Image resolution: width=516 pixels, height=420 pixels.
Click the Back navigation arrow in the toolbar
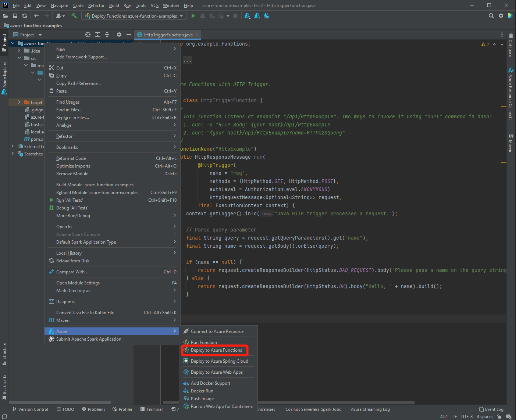click(x=36, y=16)
